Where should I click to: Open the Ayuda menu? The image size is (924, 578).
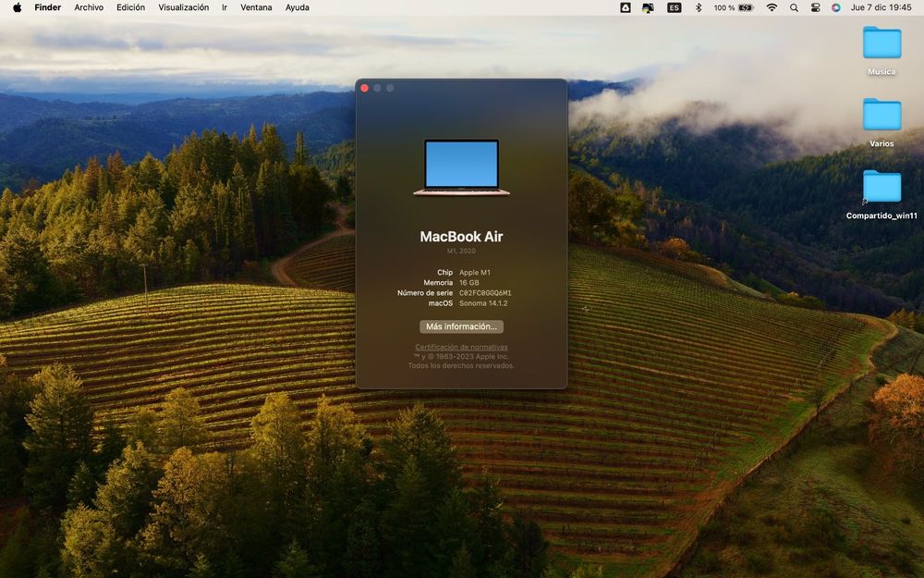pyautogui.click(x=297, y=7)
